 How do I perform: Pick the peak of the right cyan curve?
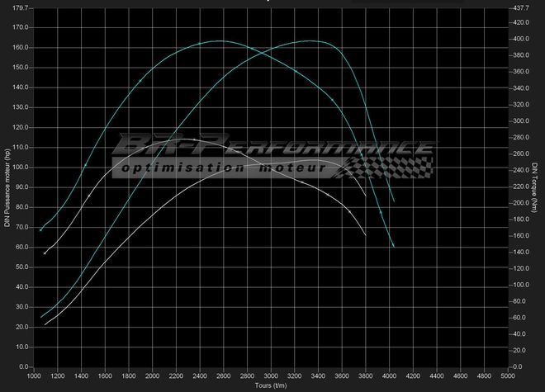coord(307,40)
